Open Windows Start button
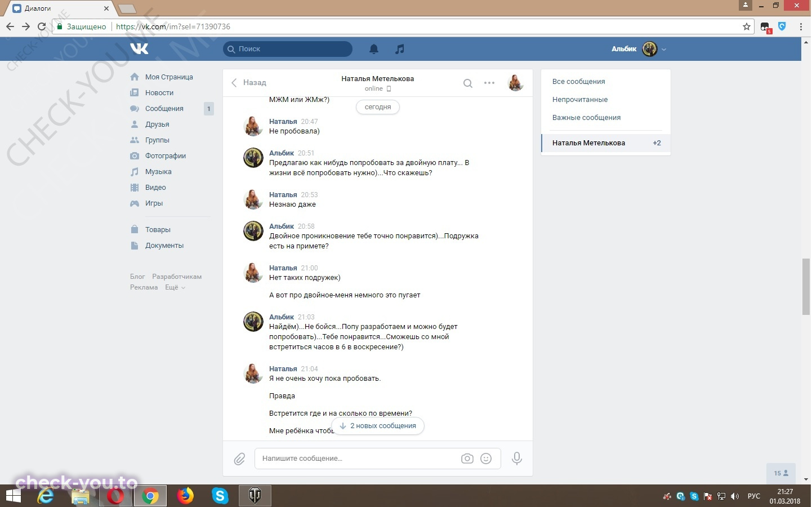Viewport: 812px width, 507px height. tap(12, 496)
